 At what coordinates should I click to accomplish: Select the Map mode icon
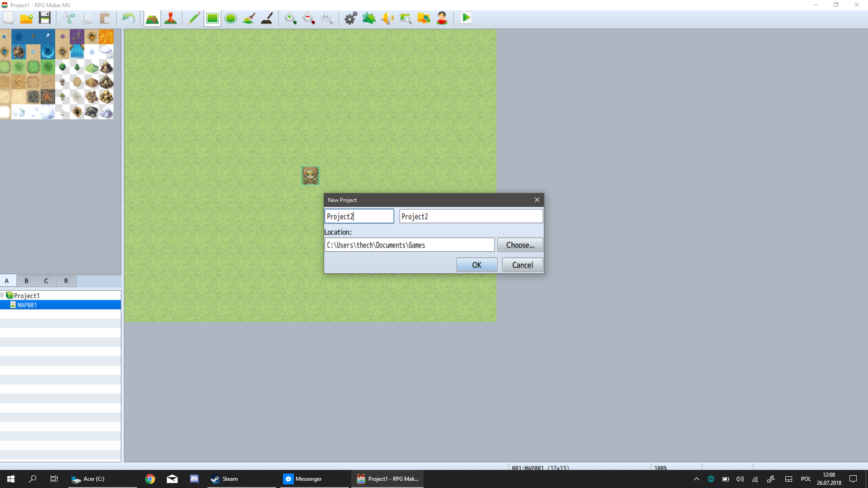tap(152, 19)
